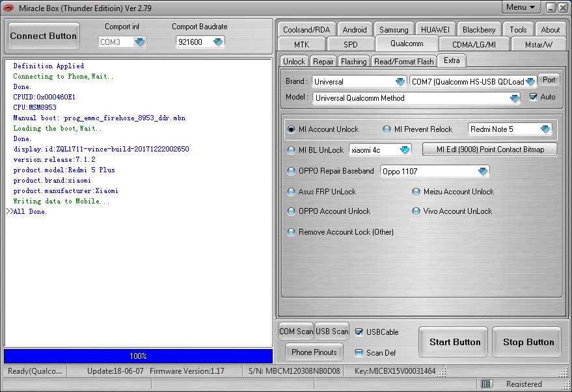Click the product.model:Redmi 5 Plus log line

pyautogui.click(x=64, y=170)
